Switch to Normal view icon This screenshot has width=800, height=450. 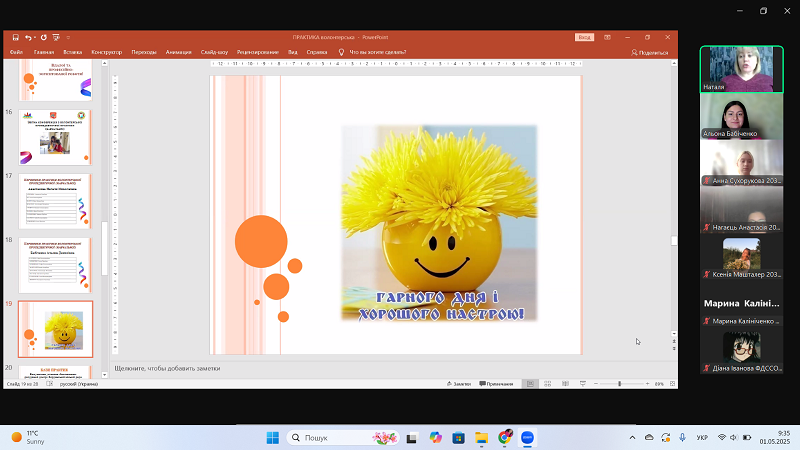[x=530, y=384]
